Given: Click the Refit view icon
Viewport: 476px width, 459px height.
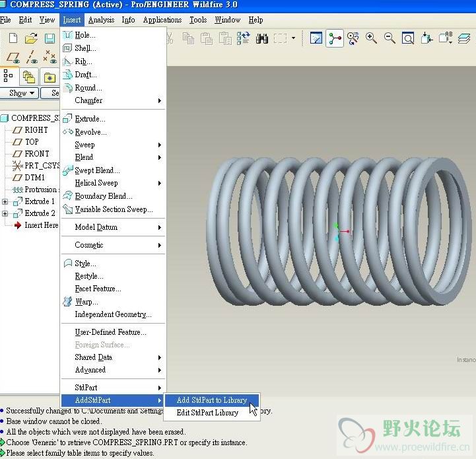Looking at the screenshot, I should [x=408, y=38].
